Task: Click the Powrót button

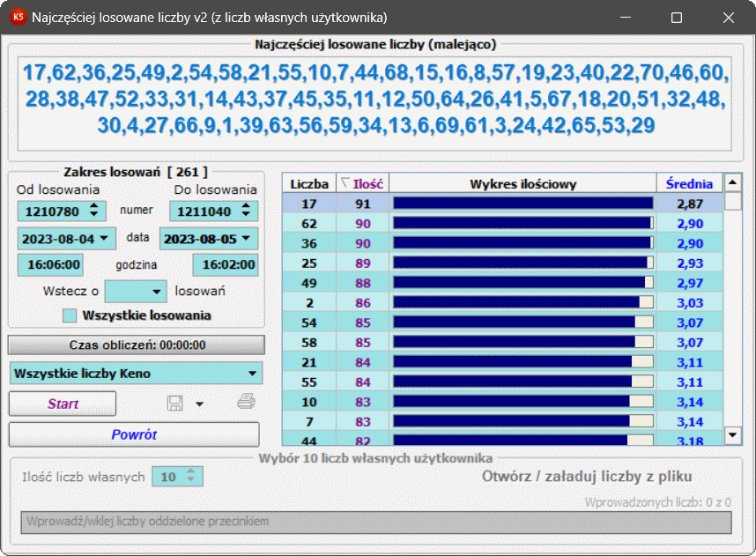Action: (134, 434)
